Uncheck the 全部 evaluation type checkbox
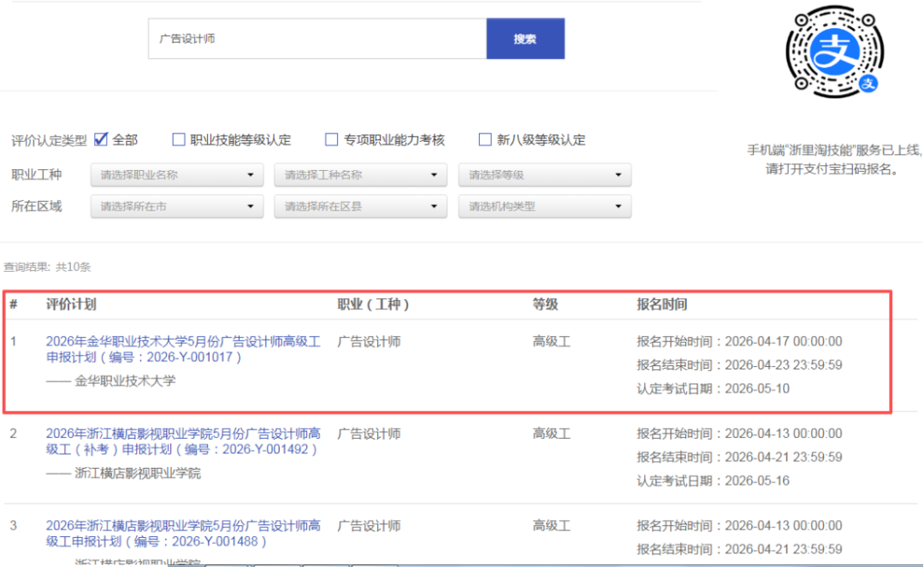This screenshot has height=567, width=924. (101, 139)
